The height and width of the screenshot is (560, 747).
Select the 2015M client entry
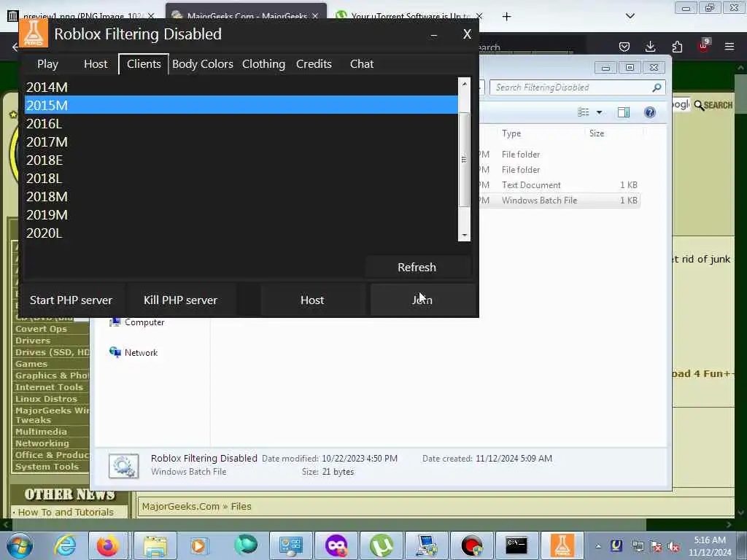click(241, 105)
